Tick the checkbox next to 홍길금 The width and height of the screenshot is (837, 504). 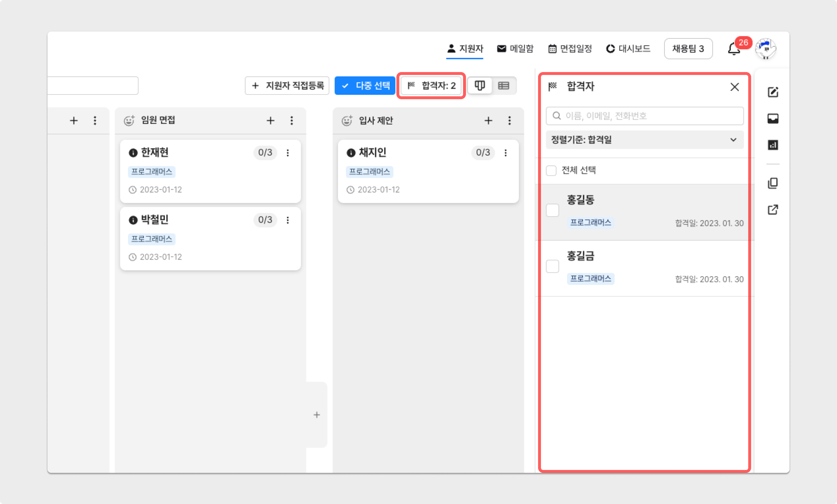point(553,266)
